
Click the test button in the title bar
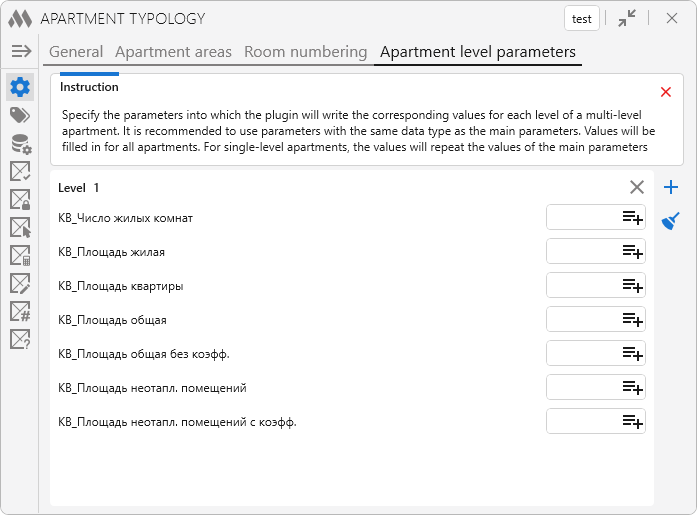tap(581, 18)
